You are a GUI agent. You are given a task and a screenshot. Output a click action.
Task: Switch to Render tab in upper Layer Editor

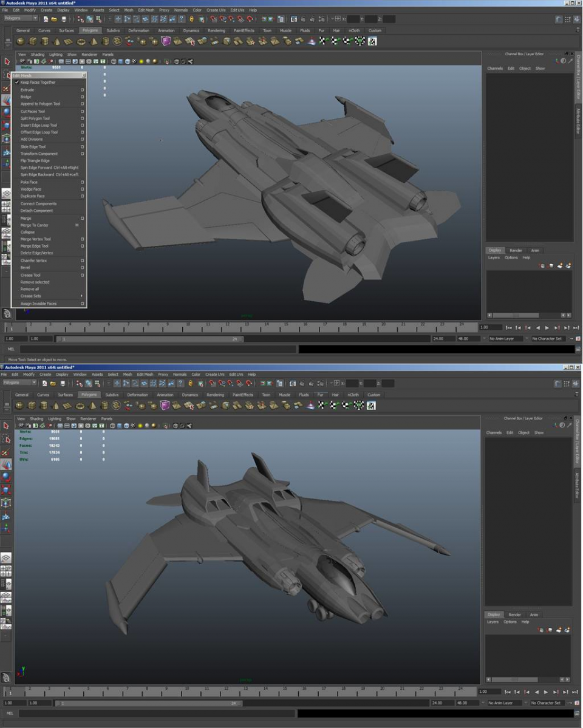[516, 250]
